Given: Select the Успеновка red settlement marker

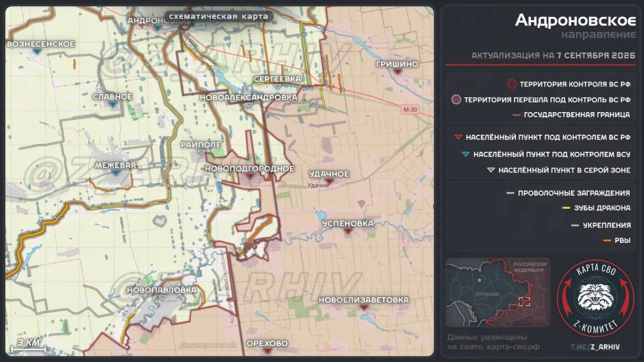Looking at the screenshot, I should [x=348, y=231].
